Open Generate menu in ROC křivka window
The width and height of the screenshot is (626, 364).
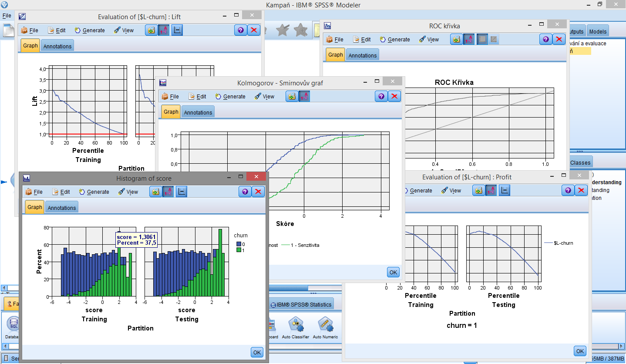pyautogui.click(x=394, y=39)
